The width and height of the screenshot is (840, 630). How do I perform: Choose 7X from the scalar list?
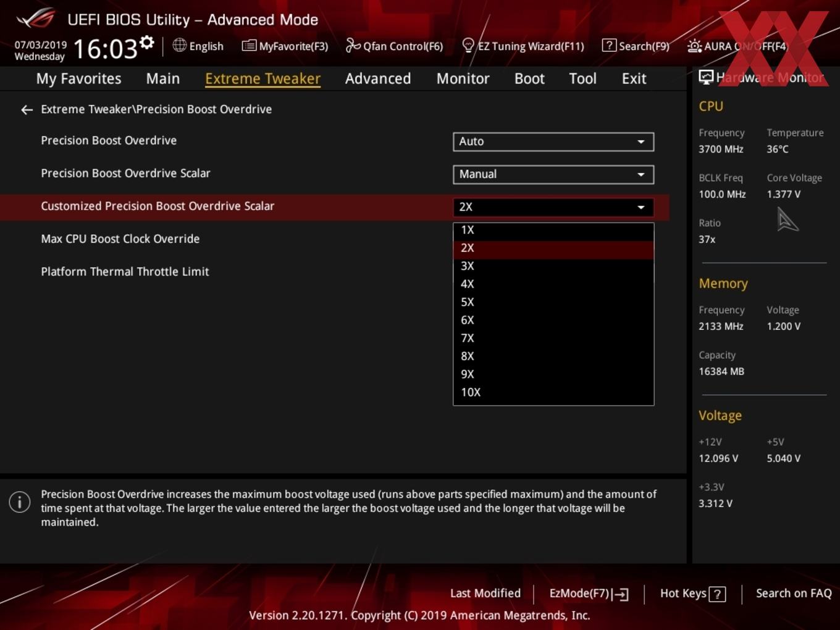click(553, 338)
